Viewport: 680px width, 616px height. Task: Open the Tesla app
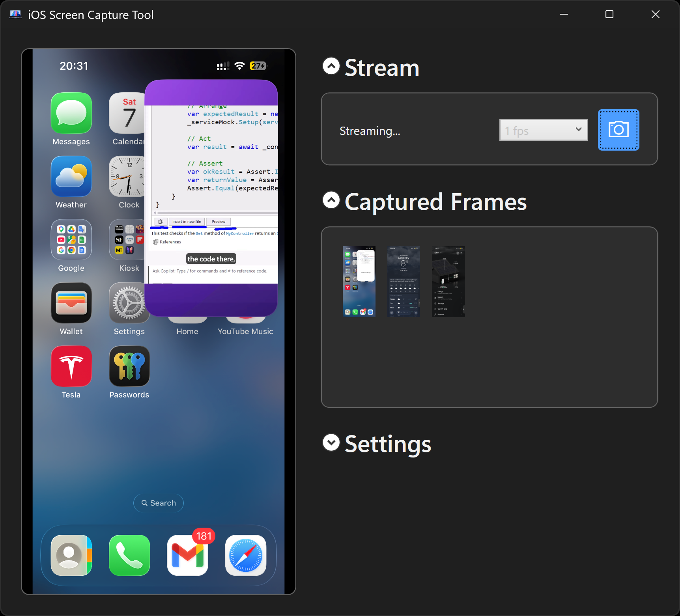click(71, 366)
